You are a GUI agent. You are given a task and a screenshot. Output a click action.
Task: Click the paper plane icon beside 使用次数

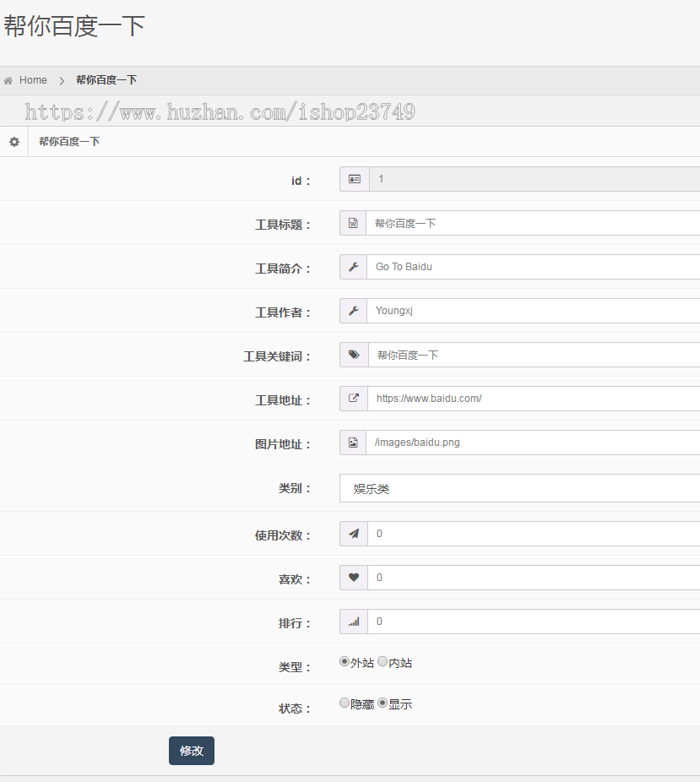pyautogui.click(x=354, y=534)
